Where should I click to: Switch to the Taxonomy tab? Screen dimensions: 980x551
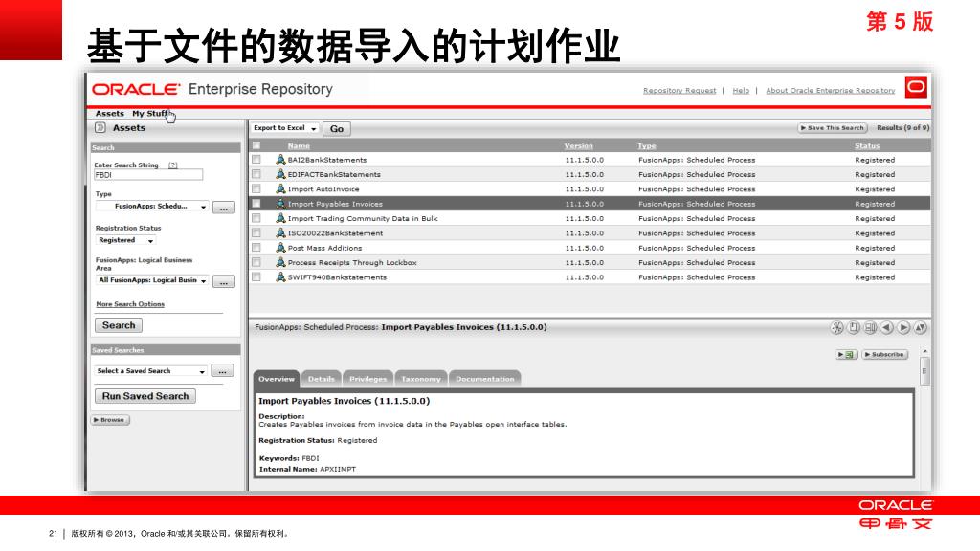tap(421, 379)
